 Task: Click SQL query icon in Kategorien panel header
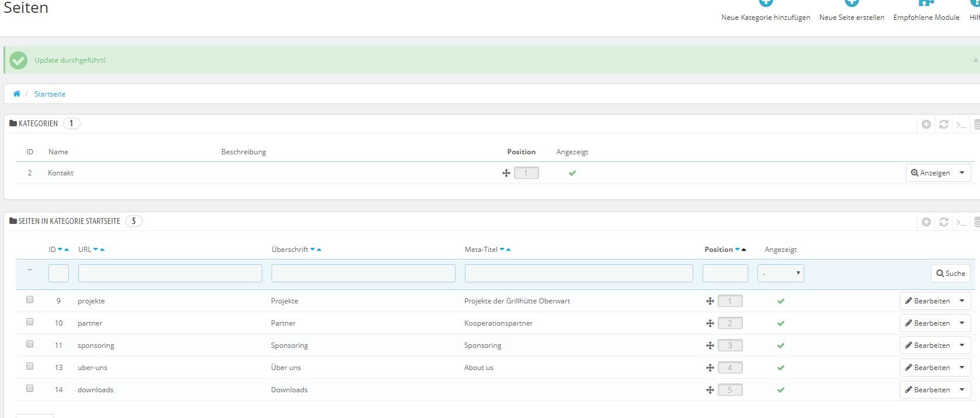coord(961,124)
